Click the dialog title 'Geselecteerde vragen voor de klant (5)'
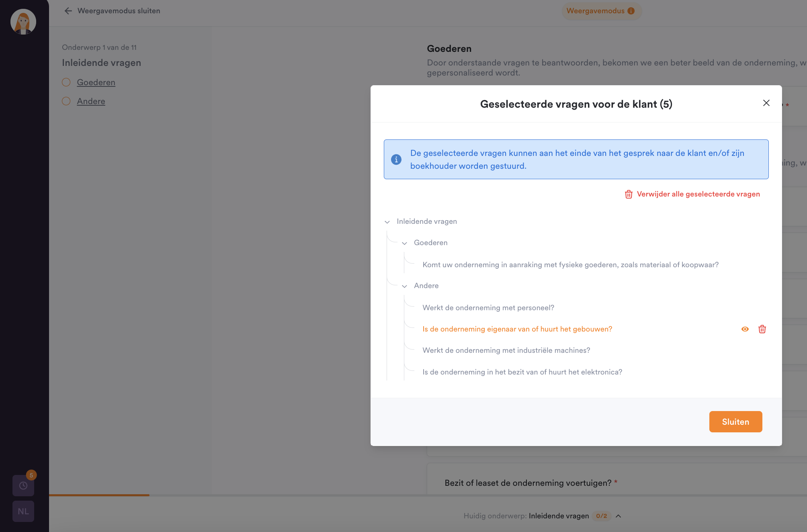The image size is (807, 532). click(x=576, y=104)
